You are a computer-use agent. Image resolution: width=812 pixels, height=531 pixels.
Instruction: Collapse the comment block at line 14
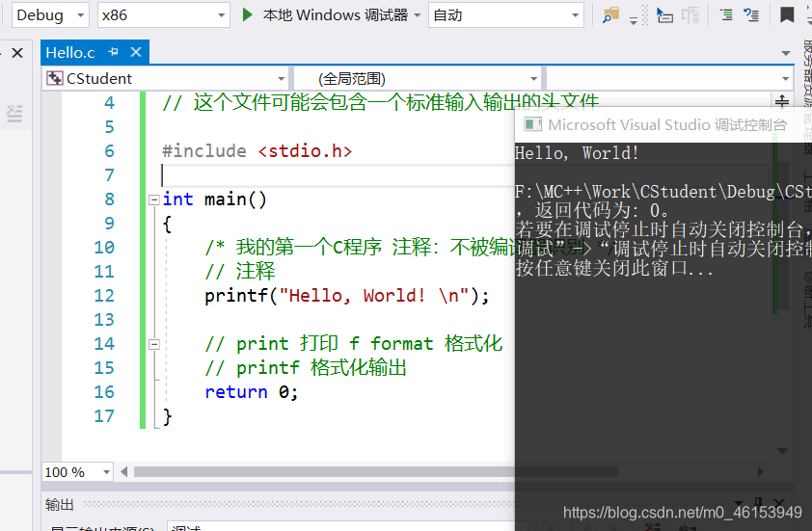pyautogui.click(x=153, y=344)
